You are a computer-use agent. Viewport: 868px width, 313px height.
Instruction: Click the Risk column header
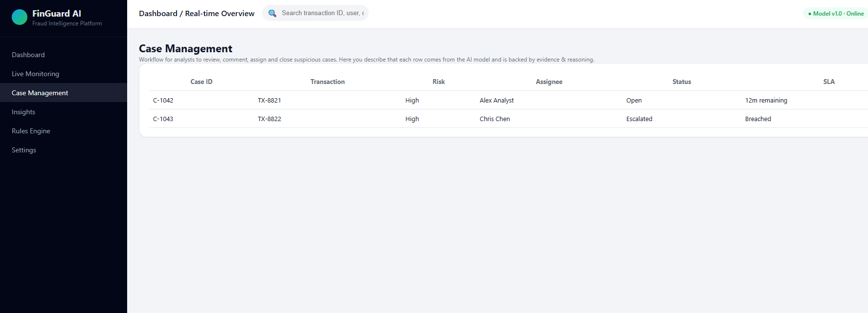click(x=439, y=82)
